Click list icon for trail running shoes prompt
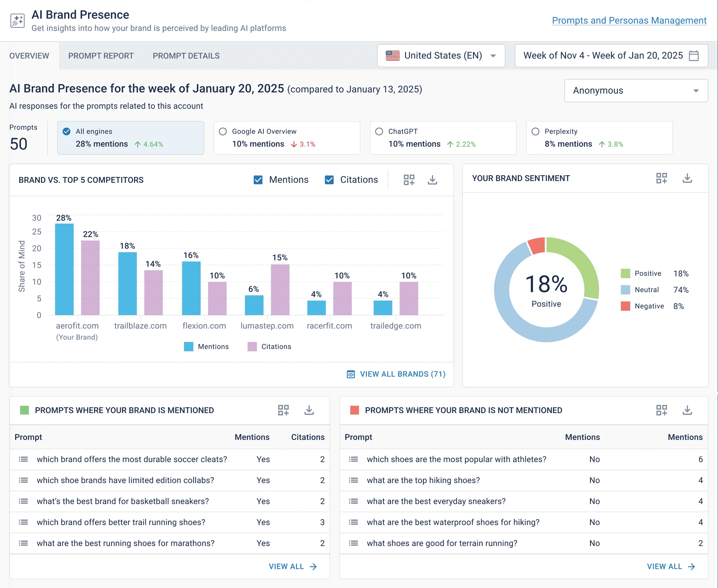 click(x=23, y=522)
